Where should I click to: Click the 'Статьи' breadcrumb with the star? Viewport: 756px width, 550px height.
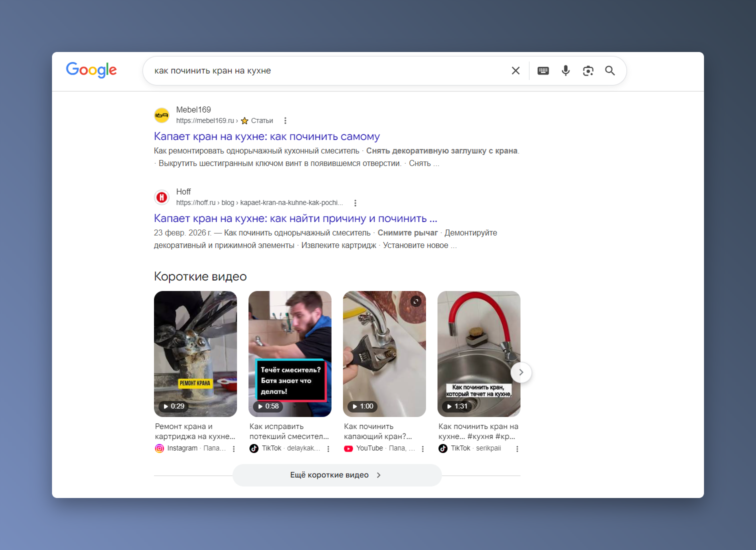pos(257,120)
